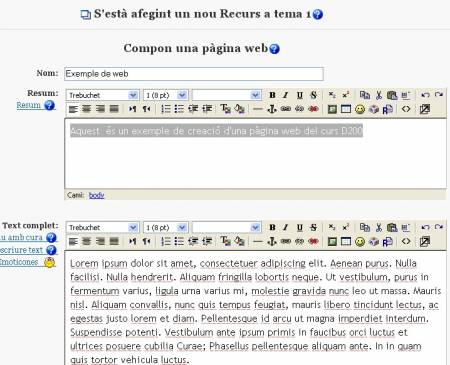The width and height of the screenshot is (450, 365).
Task: Insert smiley emoticon in the Resum editor
Action: pyautogui.click(x=360, y=109)
